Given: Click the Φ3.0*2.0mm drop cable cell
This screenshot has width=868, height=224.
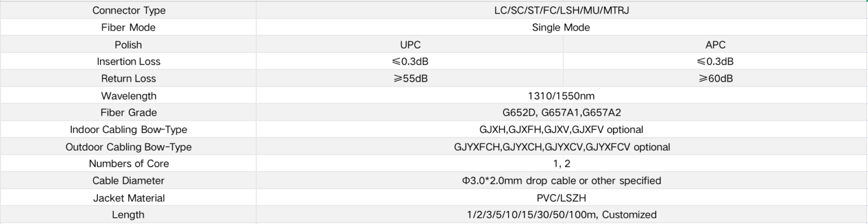Looking at the screenshot, I should click(x=562, y=181).
